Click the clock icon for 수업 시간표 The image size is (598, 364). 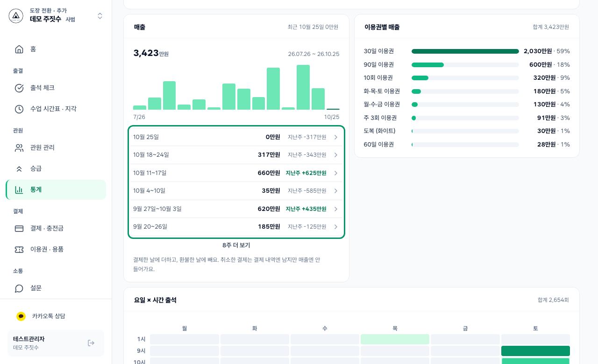coord(19,109)
